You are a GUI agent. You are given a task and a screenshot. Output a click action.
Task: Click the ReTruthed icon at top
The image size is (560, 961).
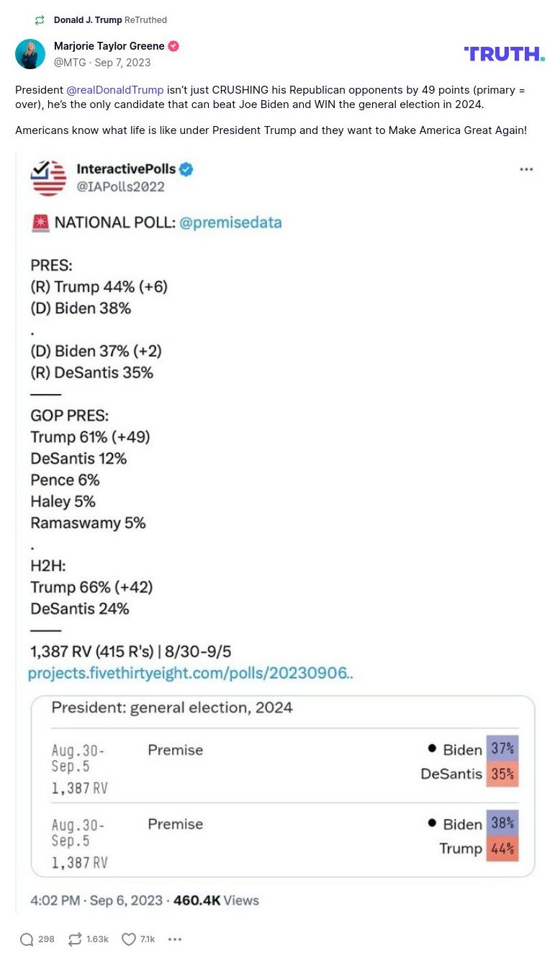click(x=40, y=20)
